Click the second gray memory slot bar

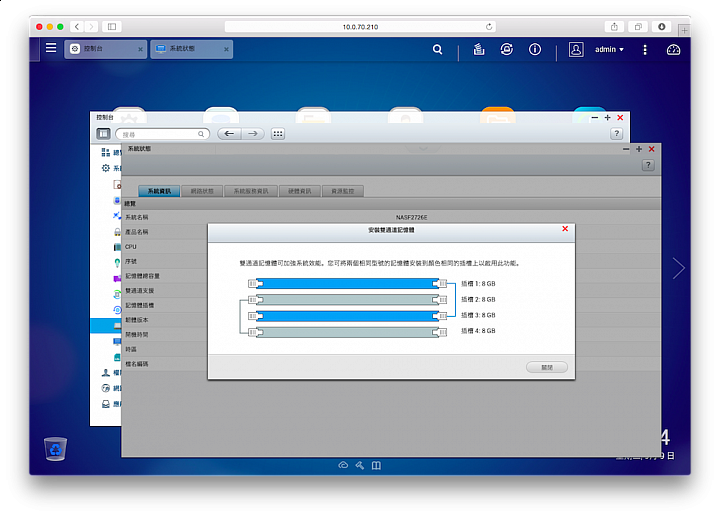(348, 300)
